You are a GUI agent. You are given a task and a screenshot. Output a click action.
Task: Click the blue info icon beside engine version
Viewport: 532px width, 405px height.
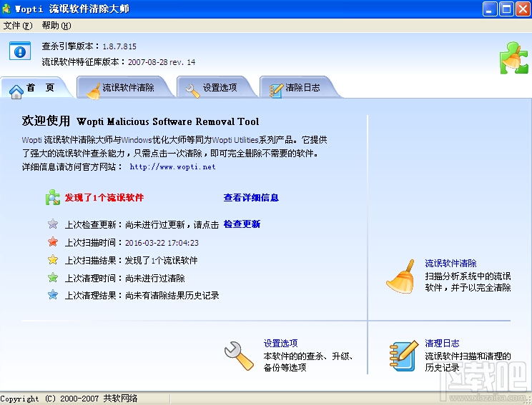tap(20, 51)
